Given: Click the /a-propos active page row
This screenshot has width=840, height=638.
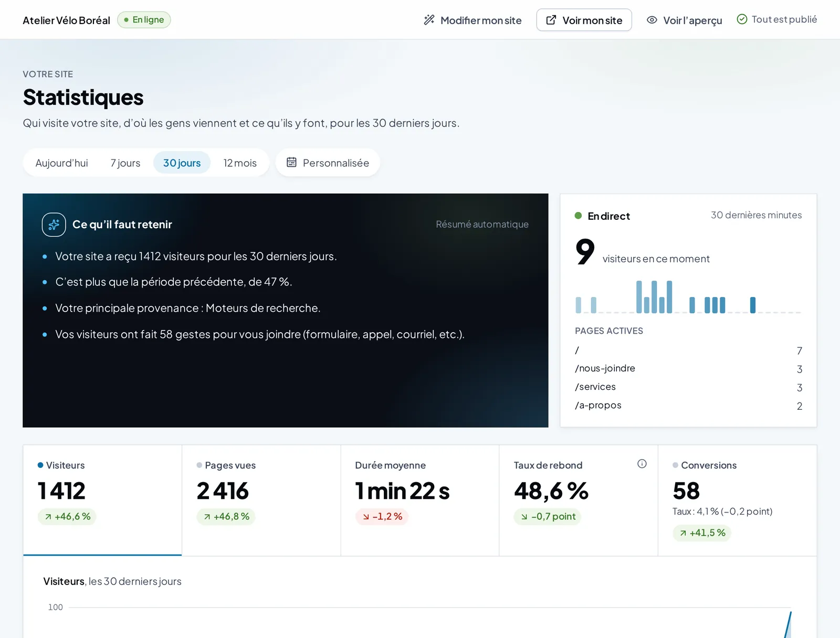Looking at the screenshot, I should pos(688,406).
